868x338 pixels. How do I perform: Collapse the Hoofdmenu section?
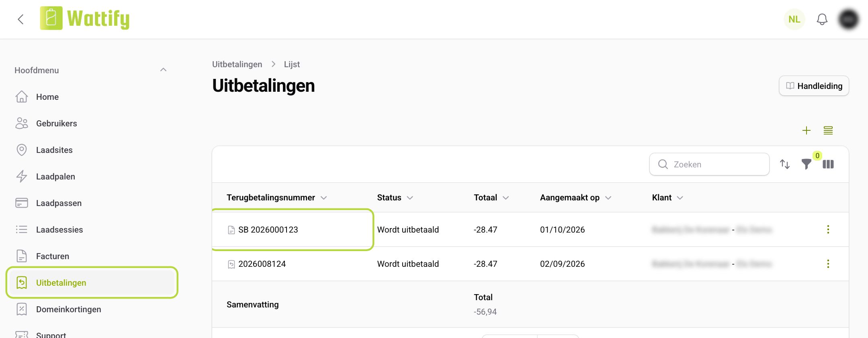(x=163, y=70)
